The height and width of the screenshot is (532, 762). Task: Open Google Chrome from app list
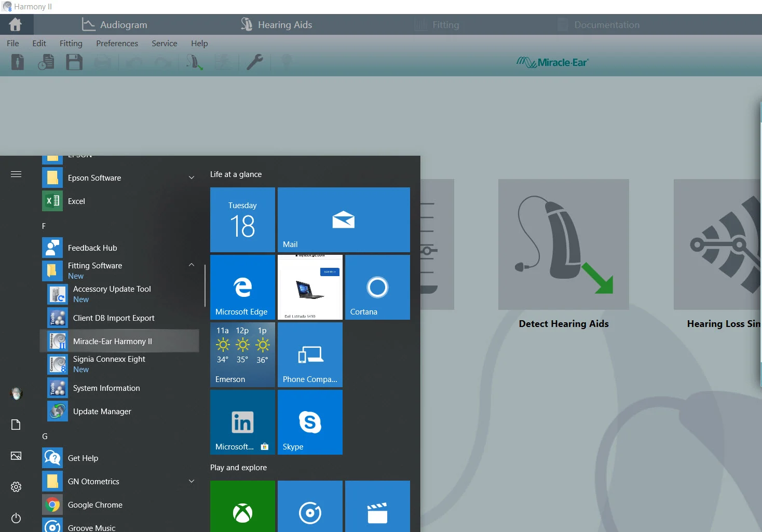[x=119, y=504]
